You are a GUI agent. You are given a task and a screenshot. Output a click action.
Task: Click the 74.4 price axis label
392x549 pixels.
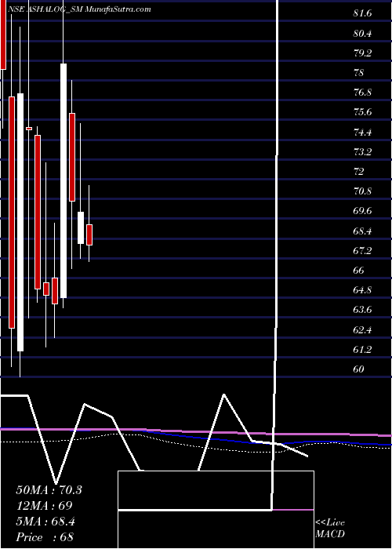pos(362,133)
